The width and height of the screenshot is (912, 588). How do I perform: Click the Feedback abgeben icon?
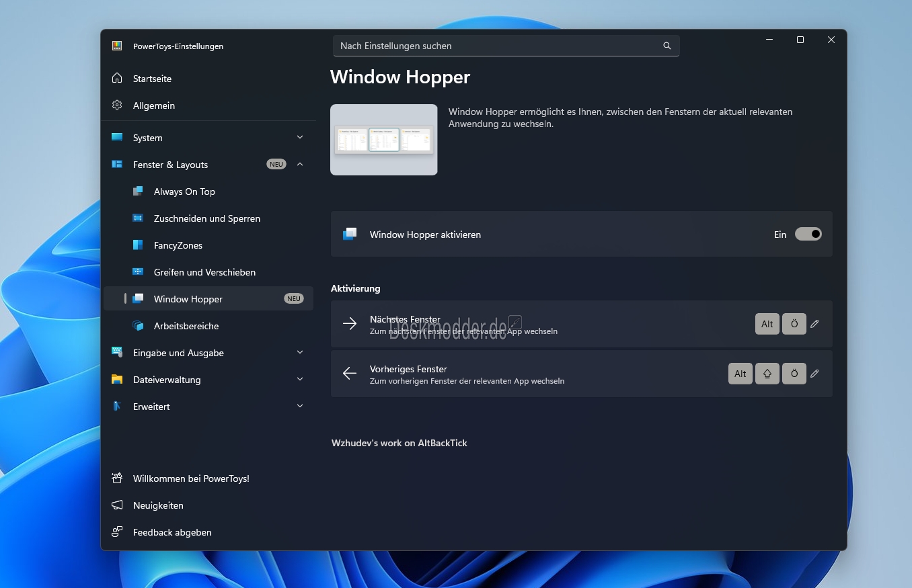click(x=117, y=532)
